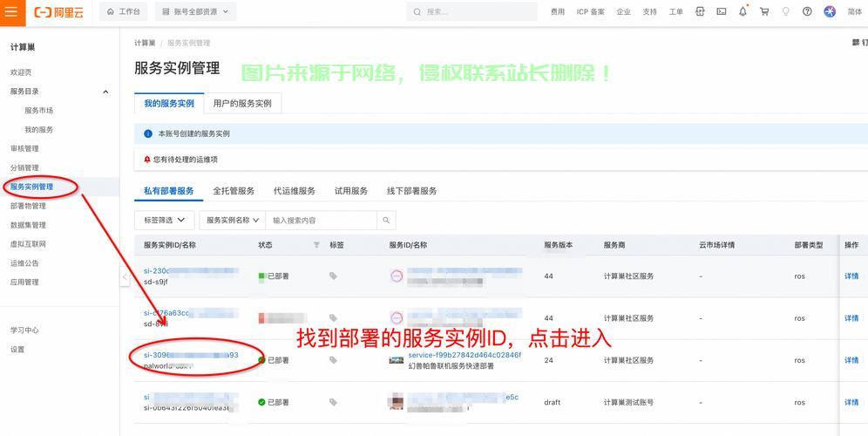Screen dimensions: 868x436
Task: Switch to the 用户的服务实例 tab
Action: tap(242, 103)
